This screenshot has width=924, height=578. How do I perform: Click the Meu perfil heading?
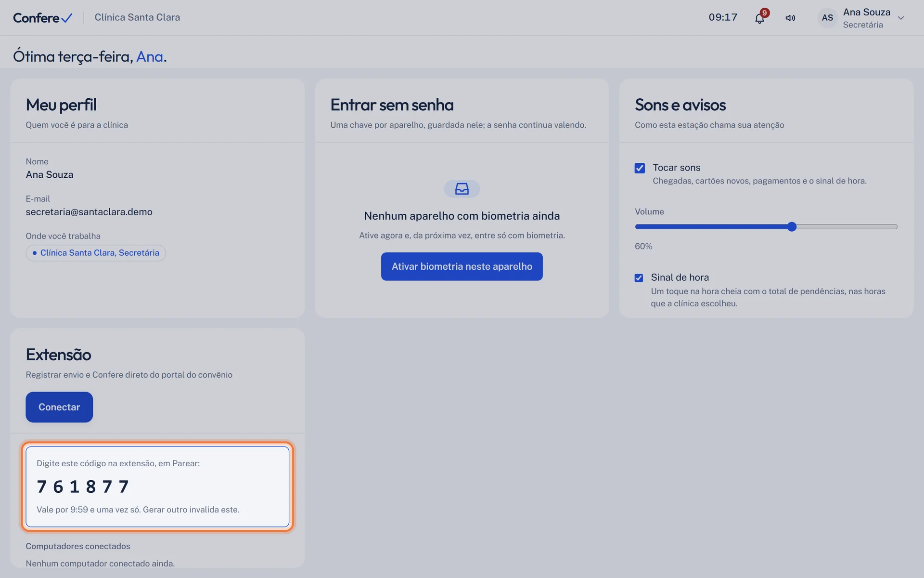[61, 105]
